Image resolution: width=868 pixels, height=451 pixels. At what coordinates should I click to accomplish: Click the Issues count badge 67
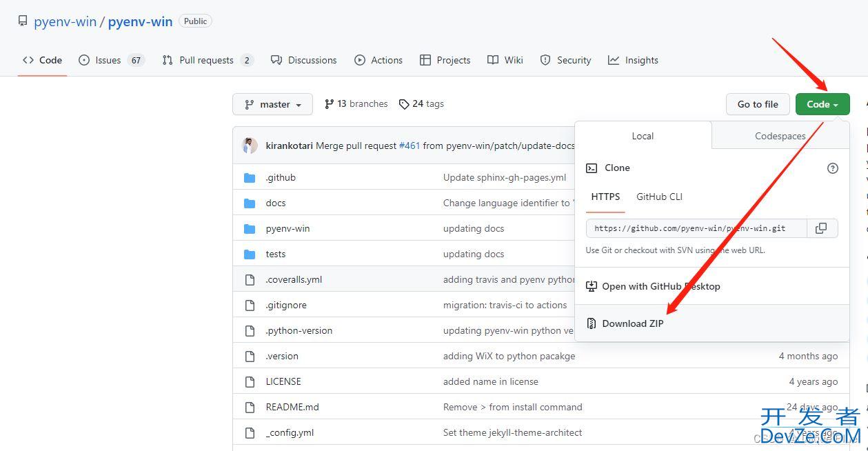[137, 60]
